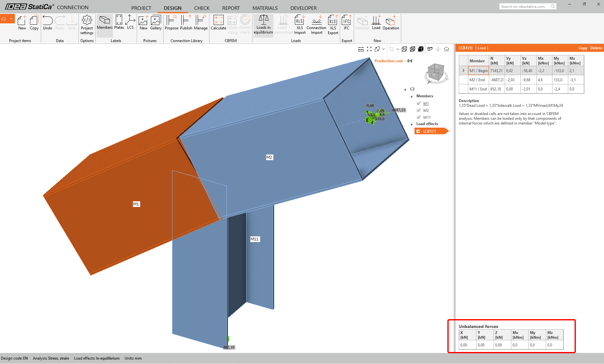The width and height of the screenshot is (604, 364).
Task: Click the Loads in equilibrium toggle
Action: pyautogui.click(x=263, y=24)
